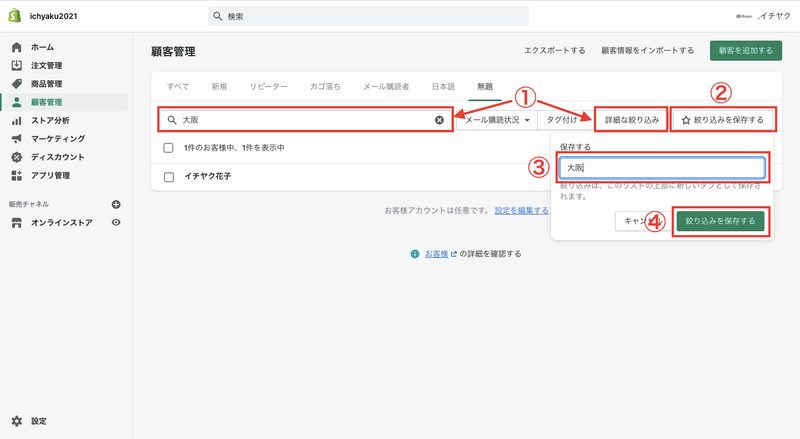Switch to the 日本語 tab

(443, 87)
